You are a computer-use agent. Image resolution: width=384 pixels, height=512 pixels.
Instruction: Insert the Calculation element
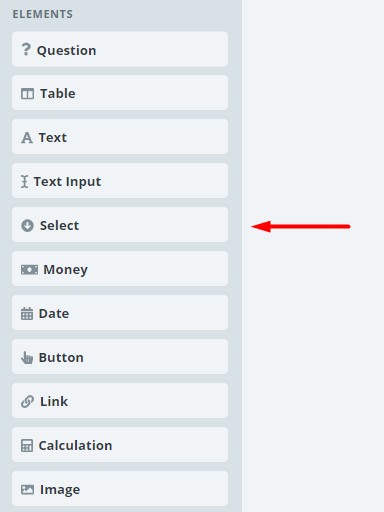click(120, 445)
